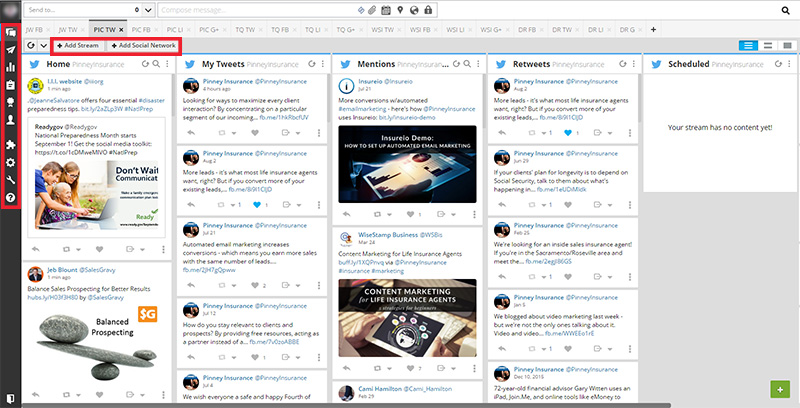Switch to the TQ TW tab
The height and width of the screenshot is (408, 800).
coord(245,30)
